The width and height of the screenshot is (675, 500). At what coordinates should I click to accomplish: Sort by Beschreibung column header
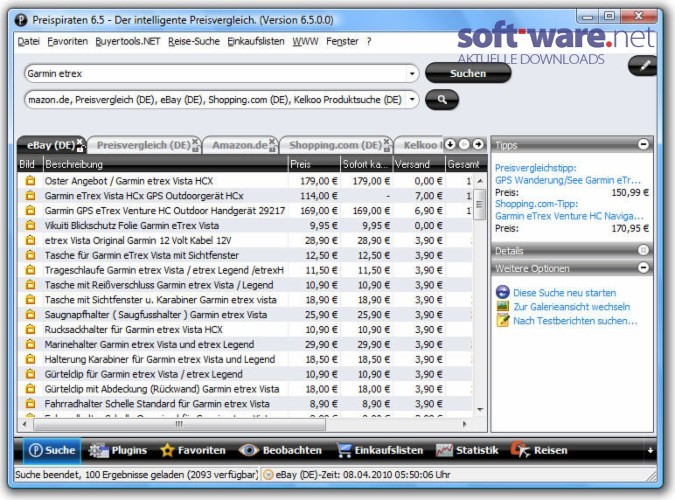tap(165, 164)
